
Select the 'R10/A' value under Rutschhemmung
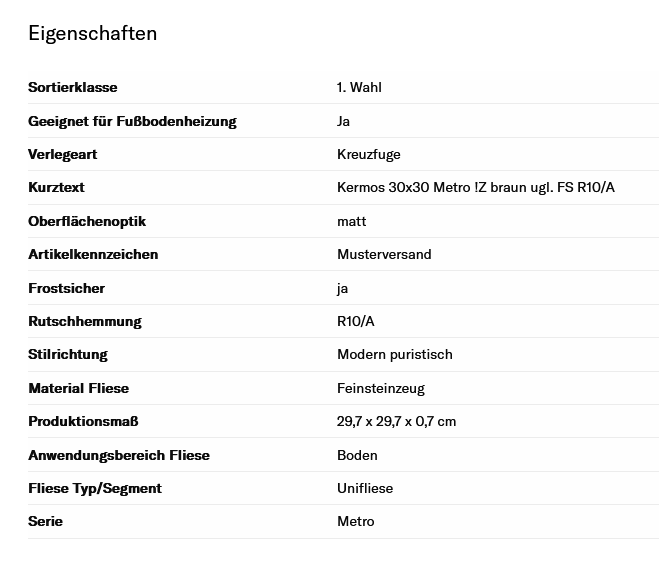[356, 321]
